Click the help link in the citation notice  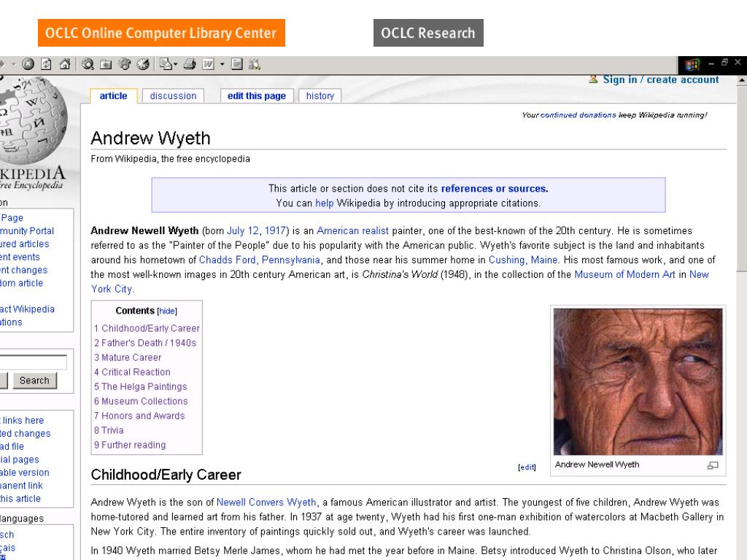[325, 203]
